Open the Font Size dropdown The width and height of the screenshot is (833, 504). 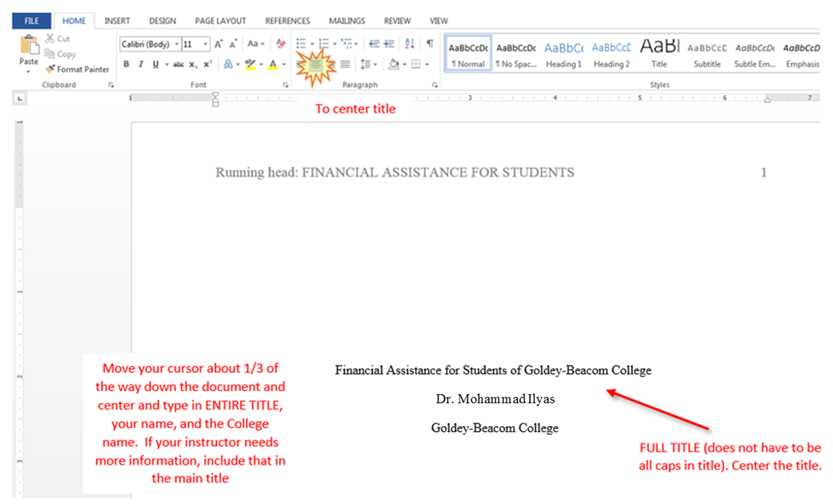click(x=205, y=43)
